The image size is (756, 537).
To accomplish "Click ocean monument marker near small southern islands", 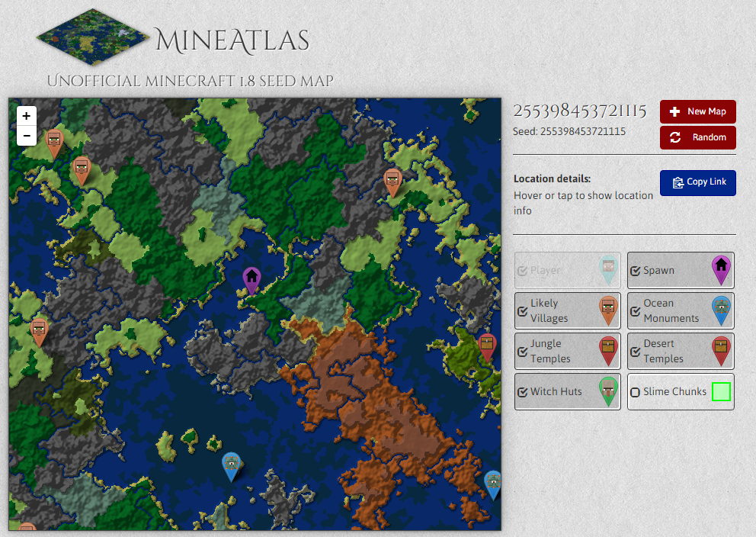I will coord(232,467).
